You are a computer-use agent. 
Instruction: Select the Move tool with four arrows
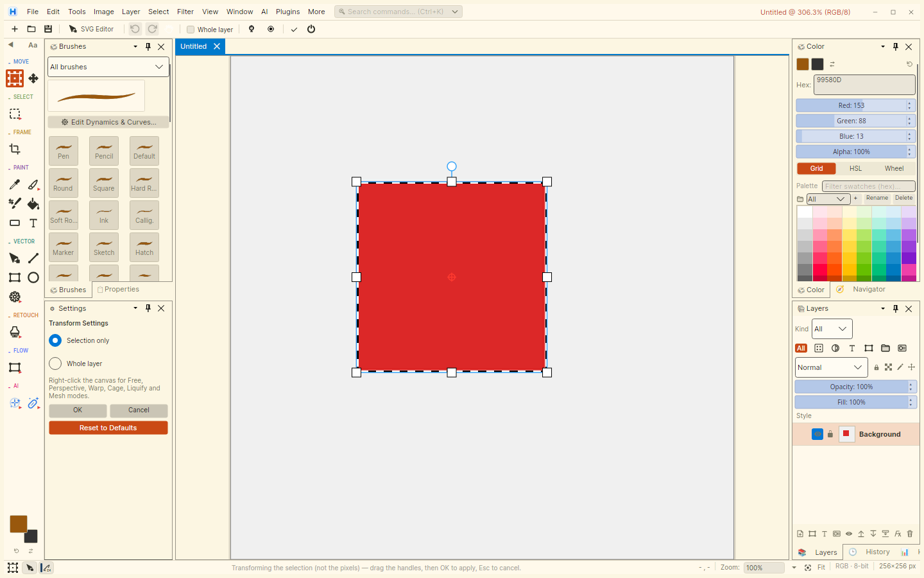pyautogui.click(x=33, y=78)
